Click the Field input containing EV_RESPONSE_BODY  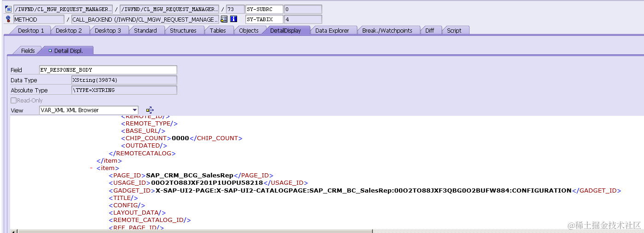click(x=108, y=70)
